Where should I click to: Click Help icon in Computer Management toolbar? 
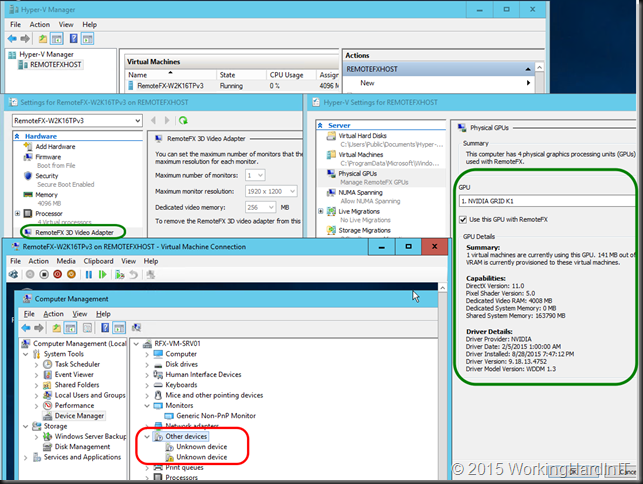(x=105, y=328)
